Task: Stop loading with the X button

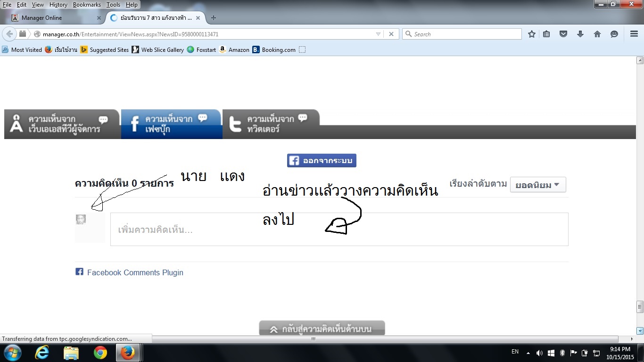Action: tap(391, 34)
